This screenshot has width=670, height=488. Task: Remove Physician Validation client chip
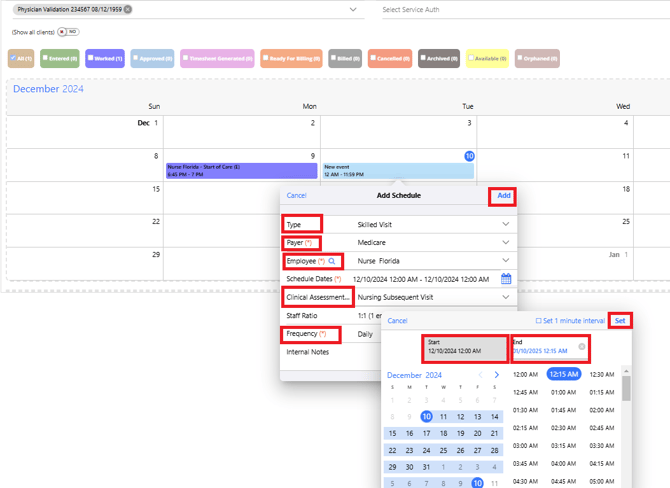128,9
